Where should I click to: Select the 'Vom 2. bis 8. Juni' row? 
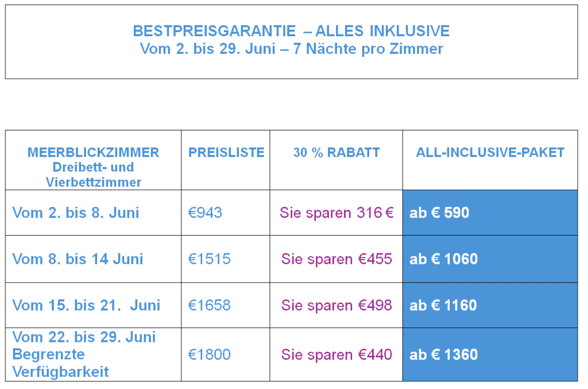[x=76, y=213]
